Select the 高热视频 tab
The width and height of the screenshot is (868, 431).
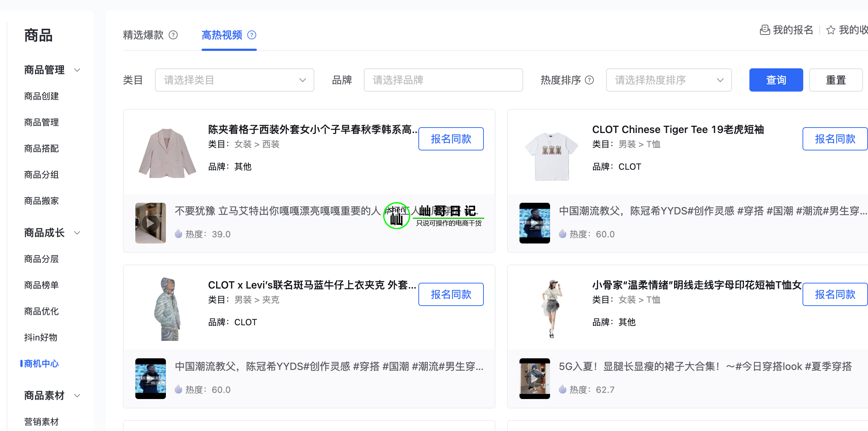(x=222, y=35)
